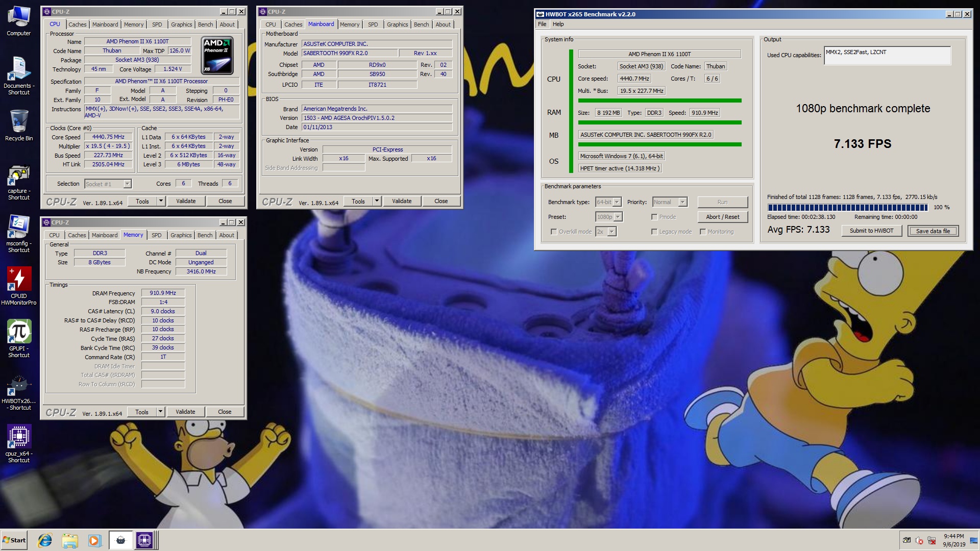Switch to SPD tab in Mainboard window
This screenshot has width=980, height=551.
pos(373,24)
